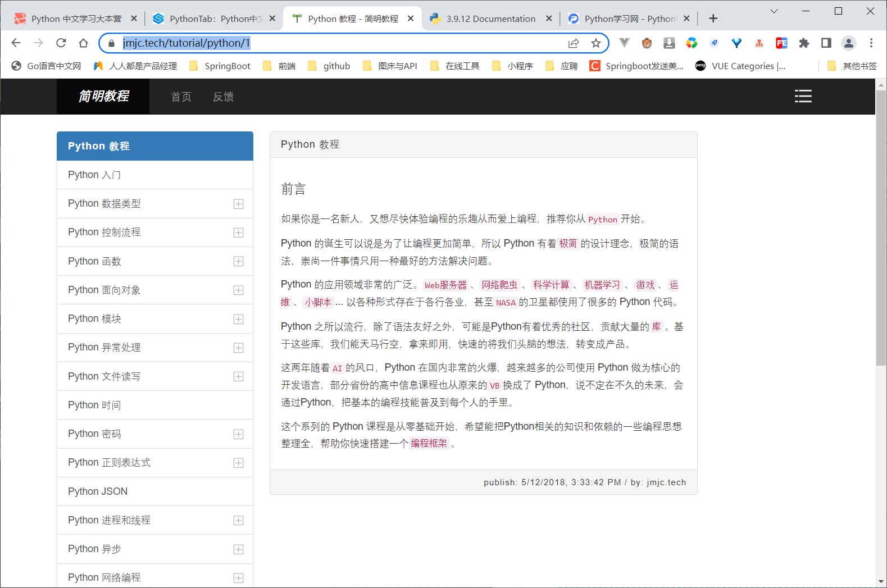The width and height of the screenshot is (887, 588).
Task: Reload the current page
Action: [x=61, y=43]
